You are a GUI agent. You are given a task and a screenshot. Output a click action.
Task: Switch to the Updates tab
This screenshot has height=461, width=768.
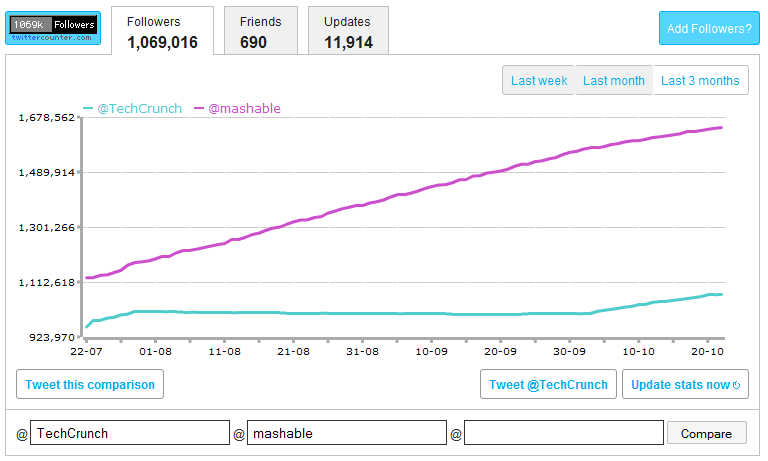click(x=348, y=30)
